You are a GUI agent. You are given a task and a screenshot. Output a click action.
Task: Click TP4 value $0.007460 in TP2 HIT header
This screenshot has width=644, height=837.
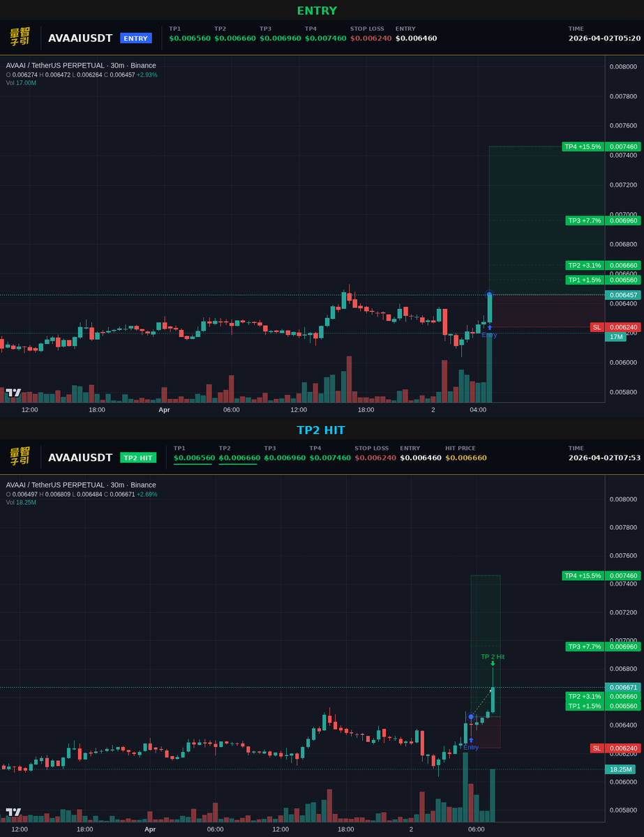pyautogui.click(x=331, y=458)
